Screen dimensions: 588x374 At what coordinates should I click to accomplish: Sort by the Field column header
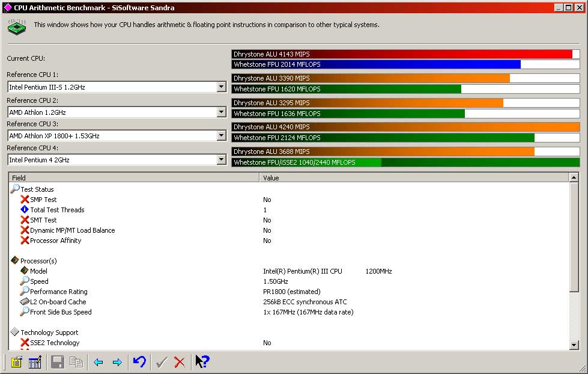click(134, 177)
